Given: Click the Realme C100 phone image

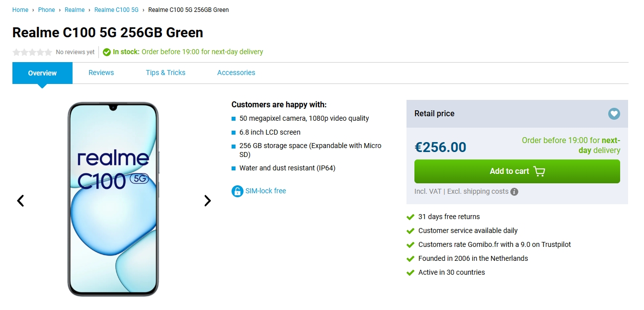Looking at the screenshot, I should pos(113,199).
